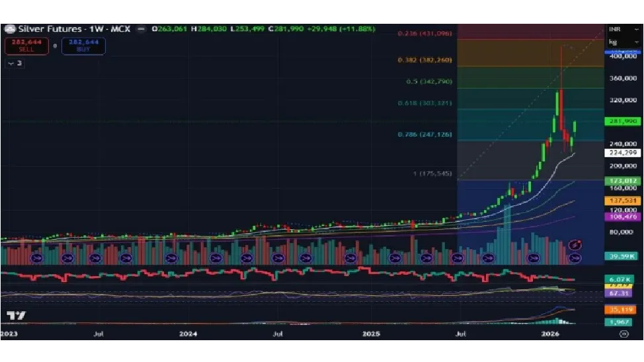
Task: Click the pink lightning event marker with red dot
Action: pos(575,246)
